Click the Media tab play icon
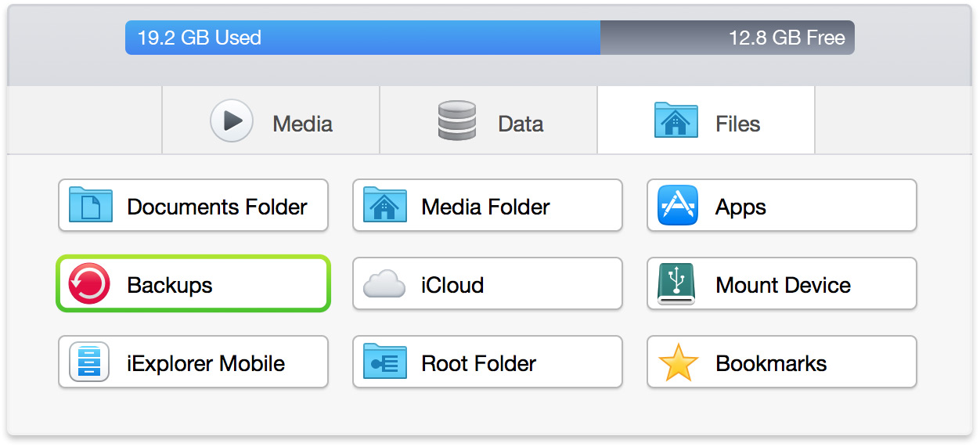This screenshot has height=447, width=980. (x=232, y=121)
